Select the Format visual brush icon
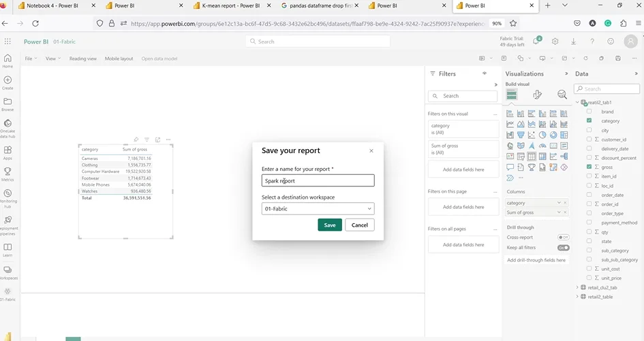 (537, 95)
